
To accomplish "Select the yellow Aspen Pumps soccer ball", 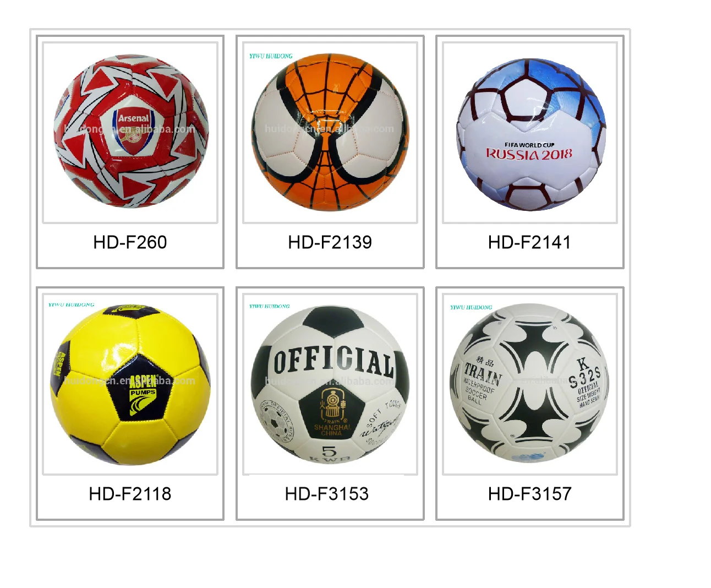I will pyautogui.click(x=130, y=384).
